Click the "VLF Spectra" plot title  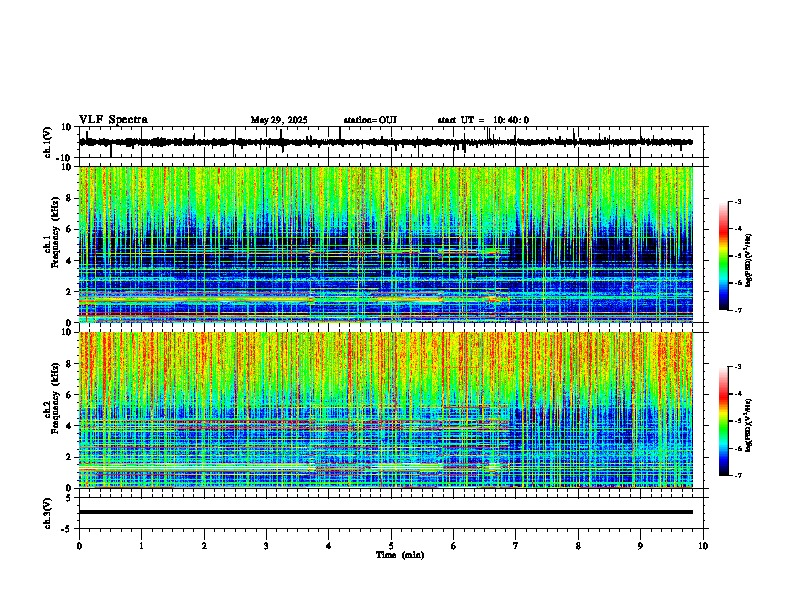click(113, 120)
